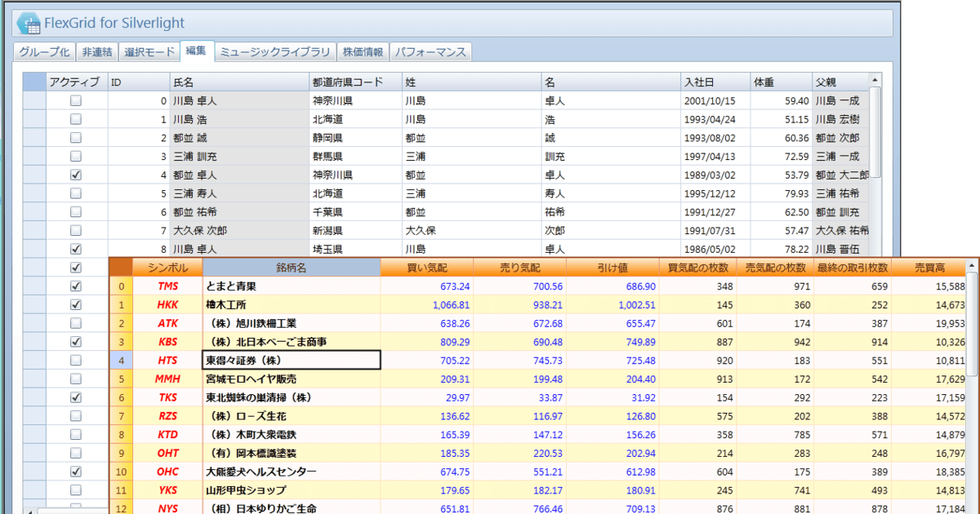This screenshot has height=514, width=980.
Task: Go to the パフォーマンス tab
Action: click(430, 52)
